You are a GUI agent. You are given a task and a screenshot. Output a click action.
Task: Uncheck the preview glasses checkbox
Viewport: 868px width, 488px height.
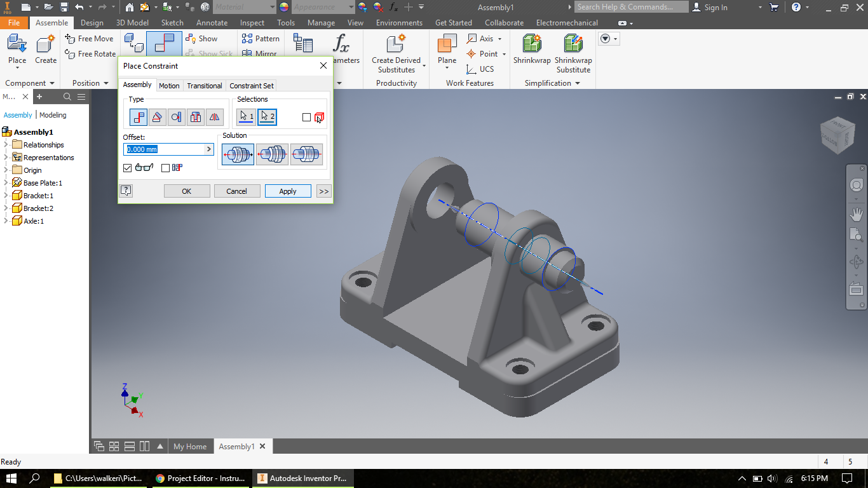click(126, 168)
